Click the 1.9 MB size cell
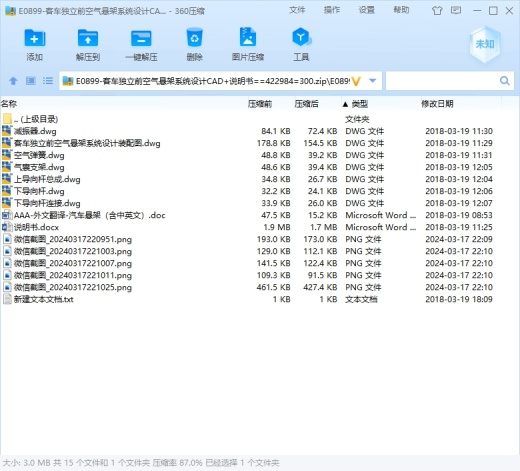520x471 pixels. coord(277,227)
